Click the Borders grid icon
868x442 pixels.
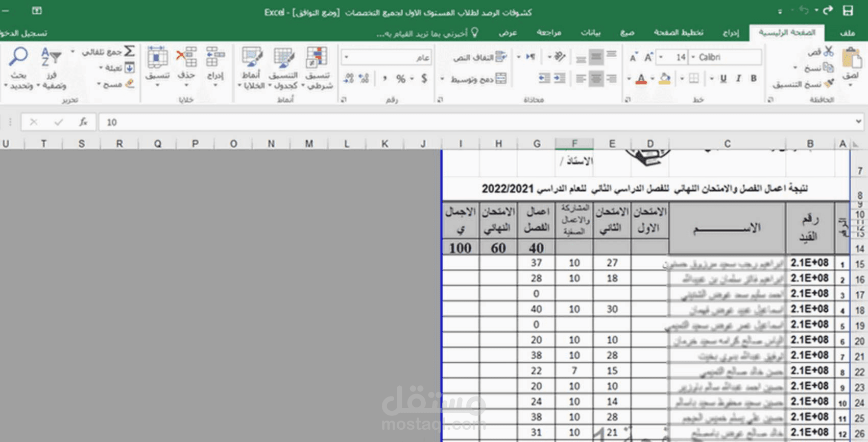point(694,78)
